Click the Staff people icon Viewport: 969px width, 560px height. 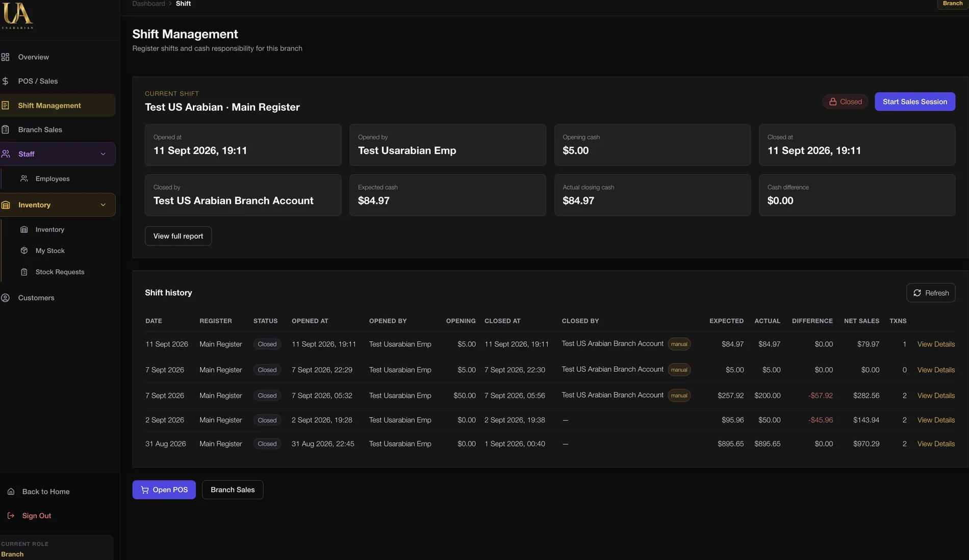(x=6, y=154)
